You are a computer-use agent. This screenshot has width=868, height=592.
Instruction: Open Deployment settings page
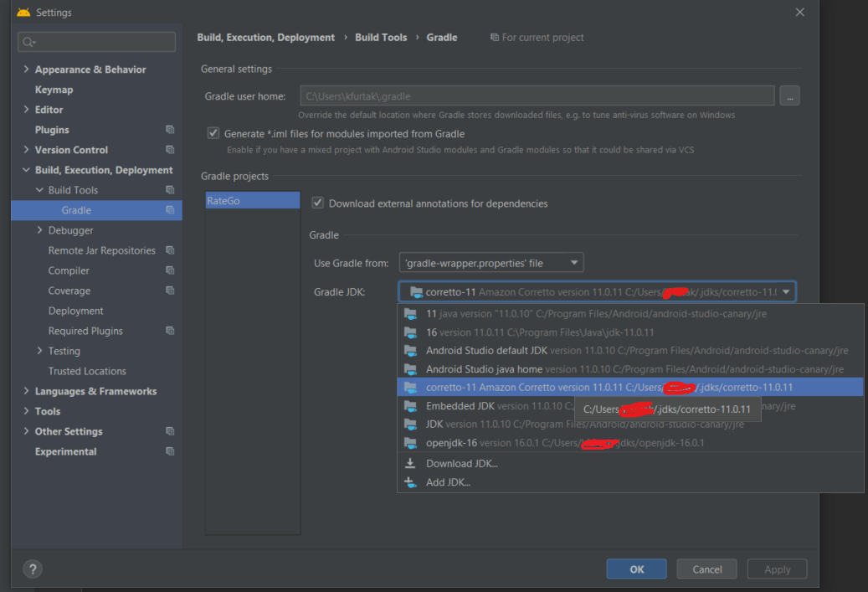click(x=76, y=311)
